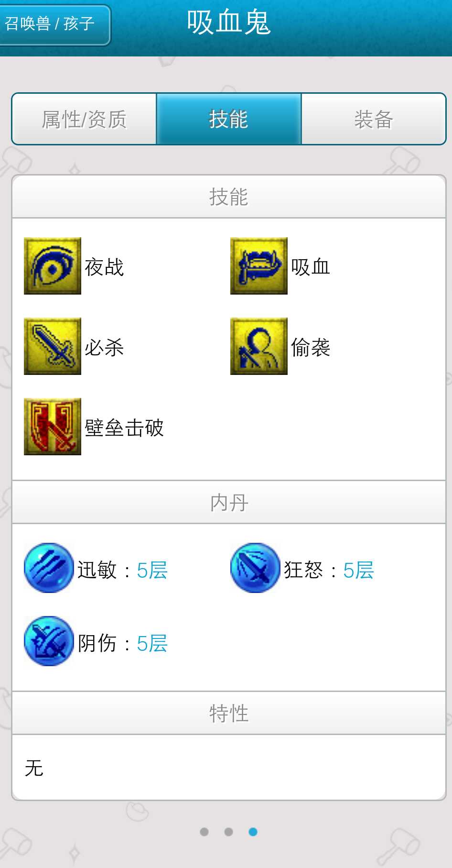Open the 装备 tab
The width and height of the screenshot is (452, 868).
tap(374, 119)
